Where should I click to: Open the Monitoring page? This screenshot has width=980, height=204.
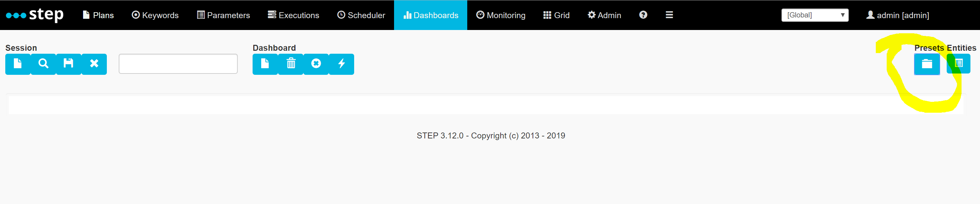[x=501, y=15]
